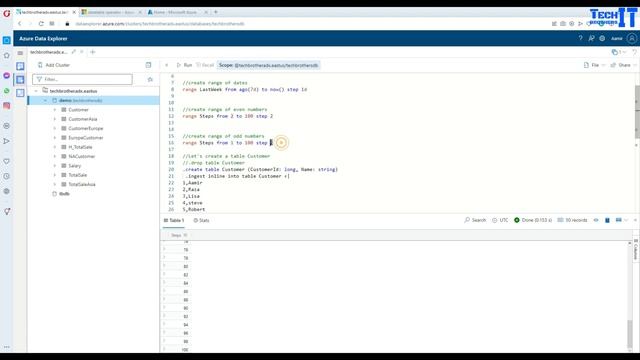Open the Columns side panel
This screenshot has height=360, width=640.
[x=636, y=249]
